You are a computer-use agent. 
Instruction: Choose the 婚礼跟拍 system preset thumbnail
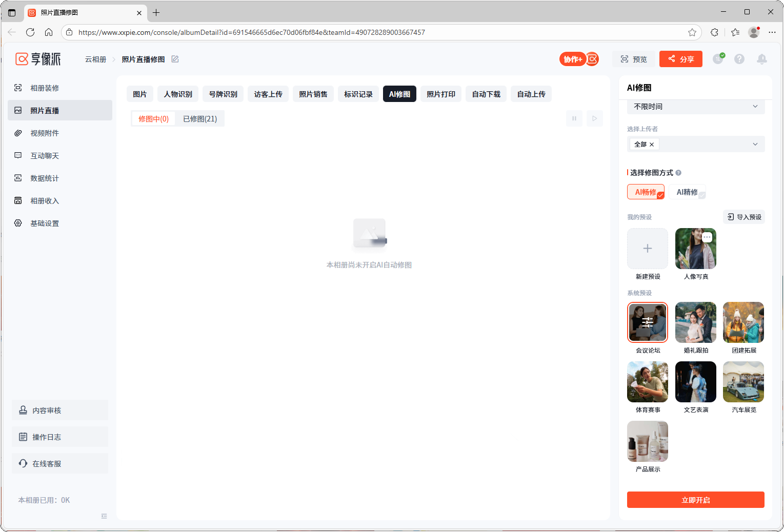click(695, 322)
